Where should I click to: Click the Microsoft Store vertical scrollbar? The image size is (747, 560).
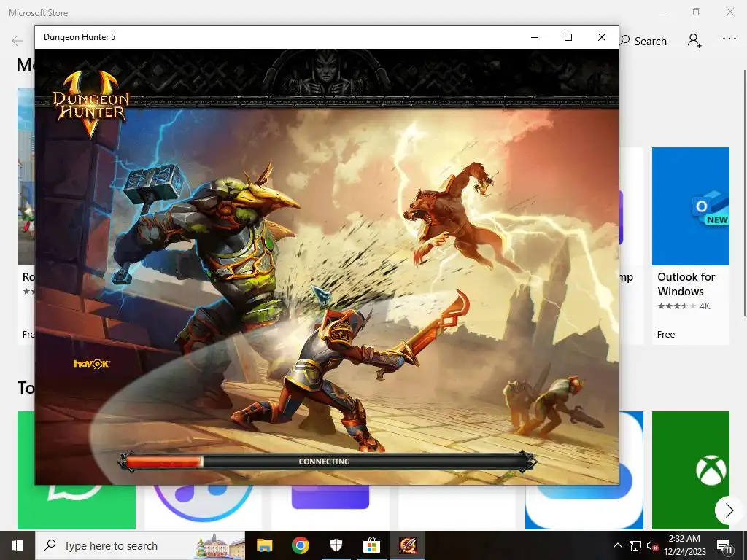(x=744, y=192)
